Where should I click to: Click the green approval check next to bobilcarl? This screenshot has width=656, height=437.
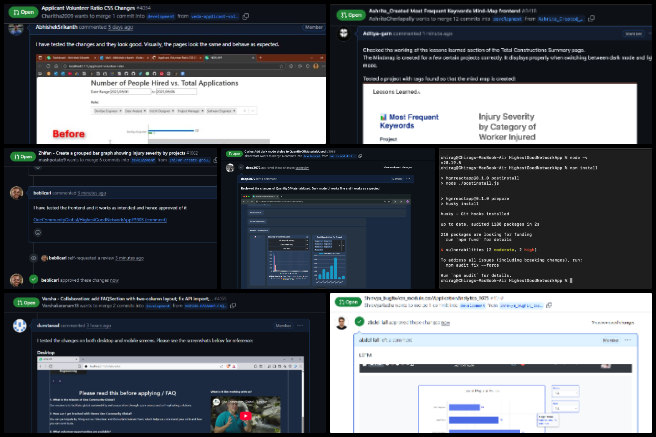(33, 282)
